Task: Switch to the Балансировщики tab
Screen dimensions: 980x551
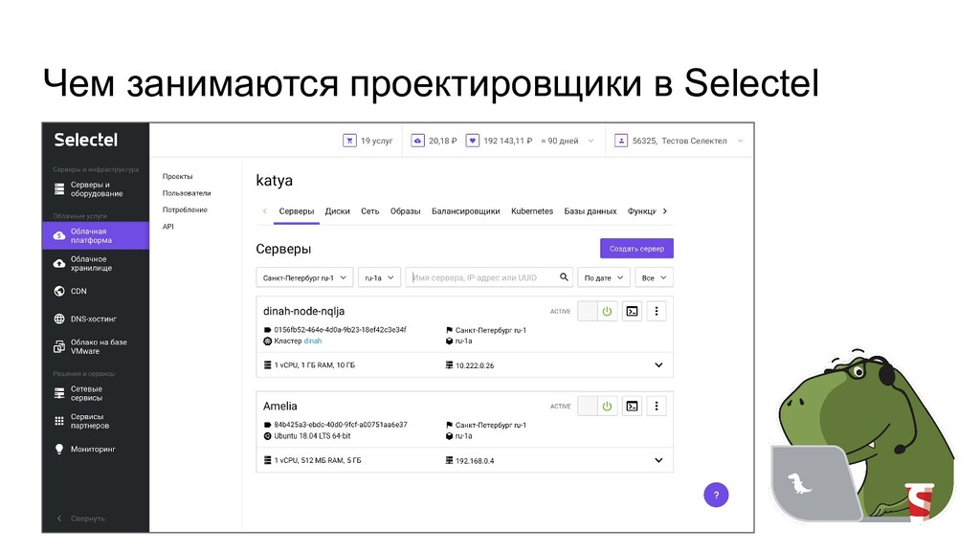Action: click(466, 211)
